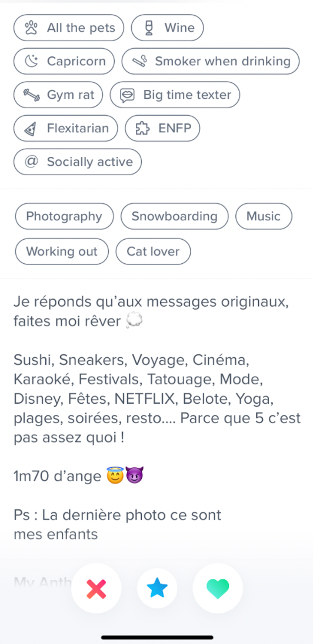Click the moon icon beside Capricorn
The width and height of the screenshot is (313, 644).
coord(31,62)
